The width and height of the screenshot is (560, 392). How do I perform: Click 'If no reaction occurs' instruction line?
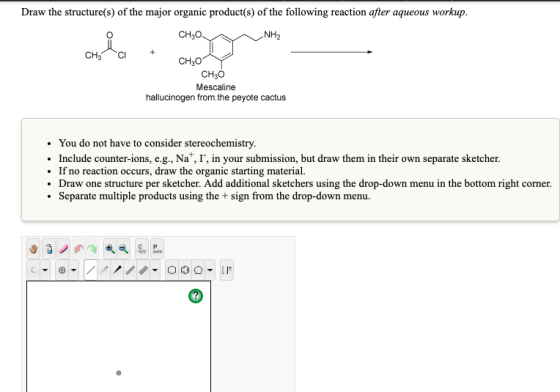click(x=182, y=171)
